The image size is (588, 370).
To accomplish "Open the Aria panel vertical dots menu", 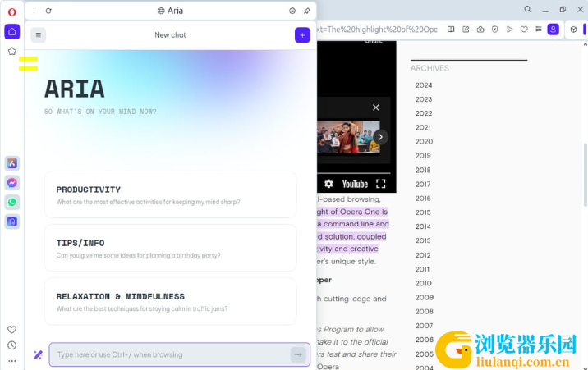I will [34, 11].
